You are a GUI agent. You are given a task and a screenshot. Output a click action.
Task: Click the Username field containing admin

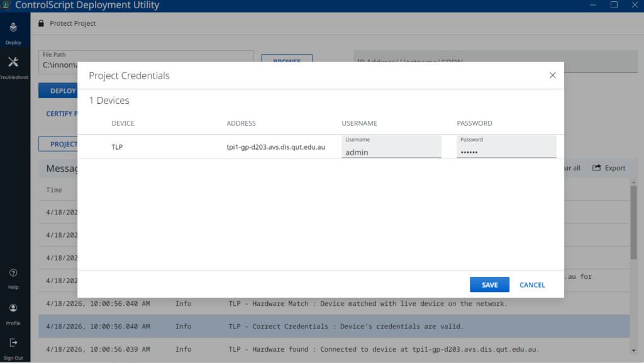[x=391, y=152]
